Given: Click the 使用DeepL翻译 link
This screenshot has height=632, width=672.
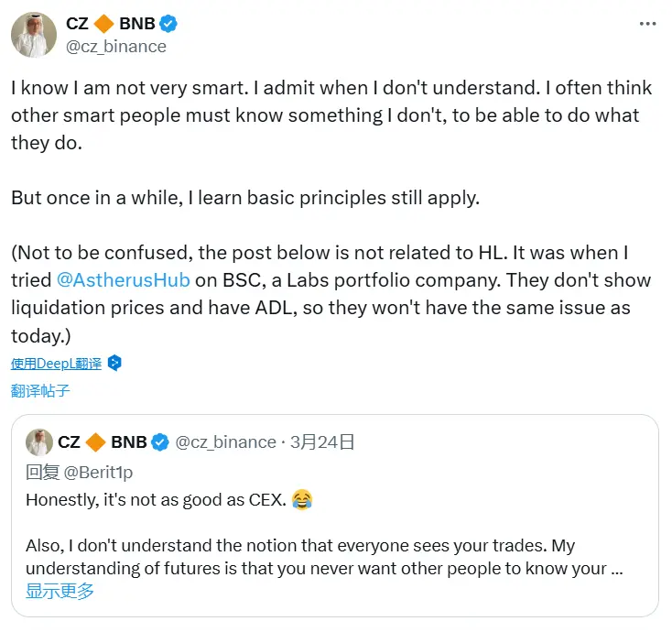Looking at the screenshot, I should tap(56, 363).
